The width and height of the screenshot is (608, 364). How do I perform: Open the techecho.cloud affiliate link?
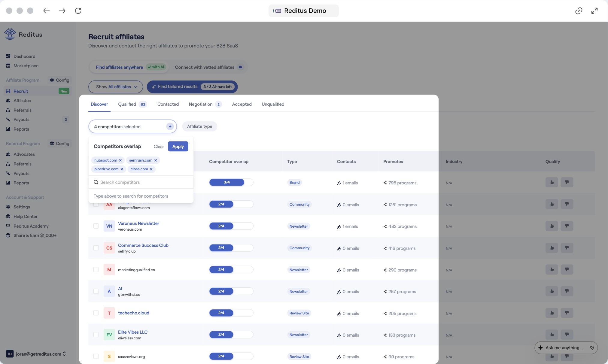[x=134, y=313]
